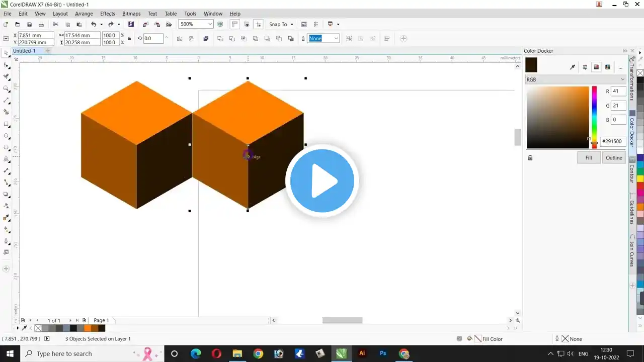The width and height of the screenshot is (644, 362).
Task: Show color sliders in Color Docker
Action: click(585, 67)
